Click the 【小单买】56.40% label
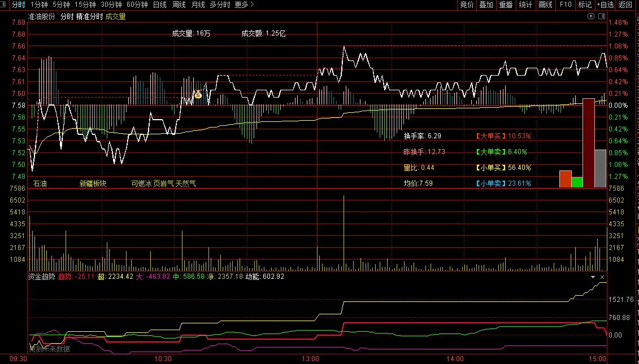639x364 pixels. [x=503, y=168]
